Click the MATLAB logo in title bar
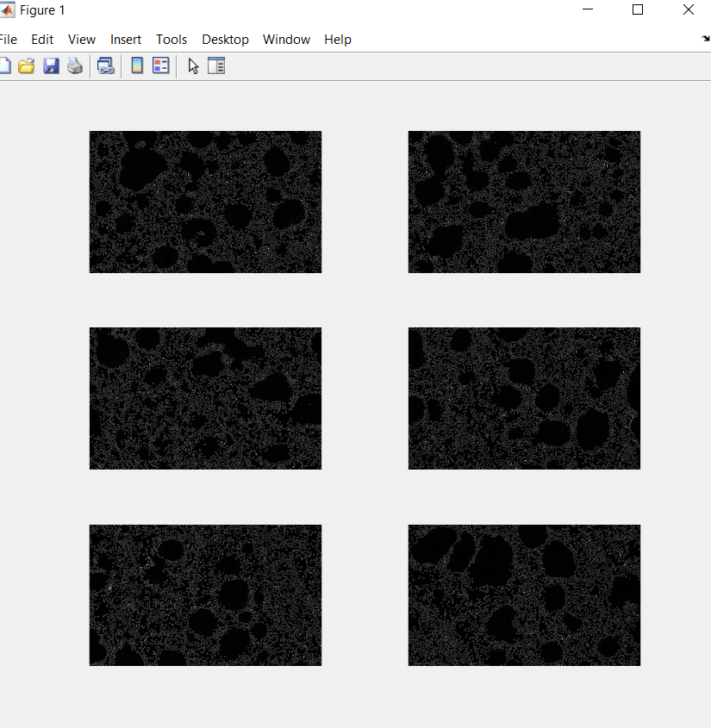This screenshot has width=711, height=728. click(9, 9)
